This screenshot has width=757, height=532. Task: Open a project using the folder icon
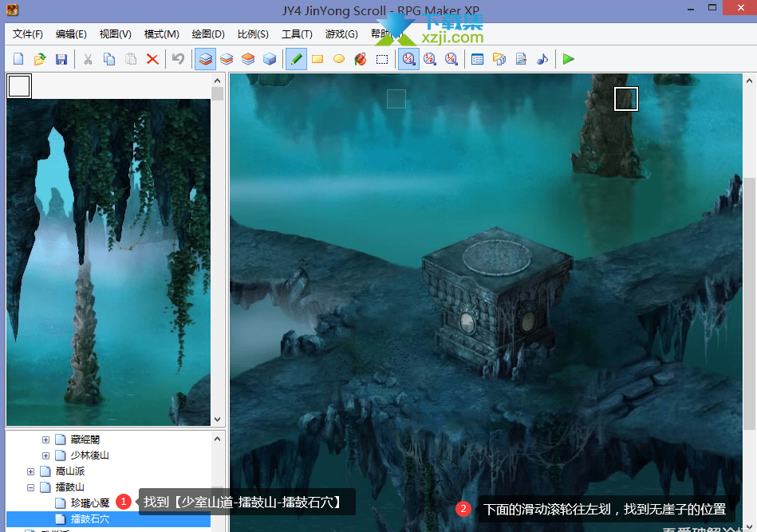tap(40, 59)
